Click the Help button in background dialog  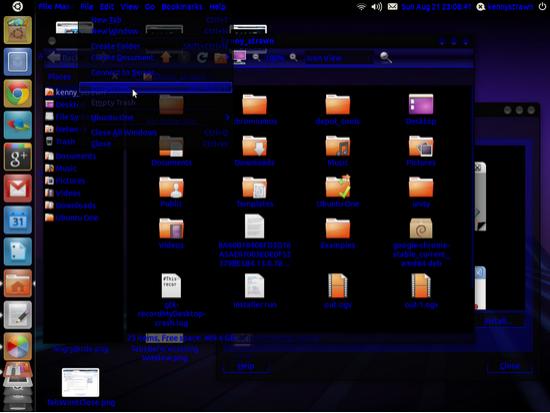246,366
